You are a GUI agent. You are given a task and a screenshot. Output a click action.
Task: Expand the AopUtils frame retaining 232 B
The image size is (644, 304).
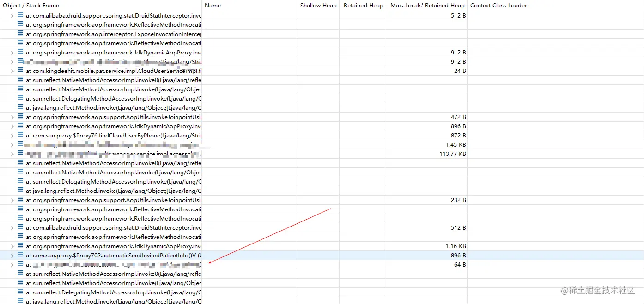(x=12, y=200)
